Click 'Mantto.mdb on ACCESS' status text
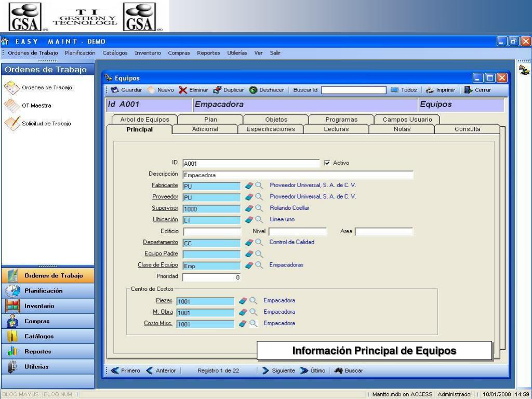The height and width of the screenshot is (399, 532). point(402,394)
